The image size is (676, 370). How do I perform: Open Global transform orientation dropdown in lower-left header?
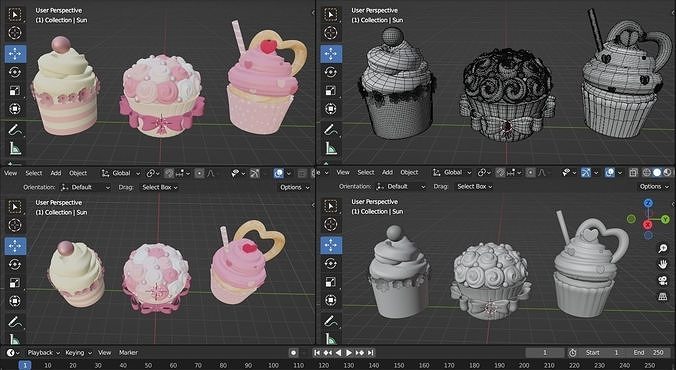point(121,173)
